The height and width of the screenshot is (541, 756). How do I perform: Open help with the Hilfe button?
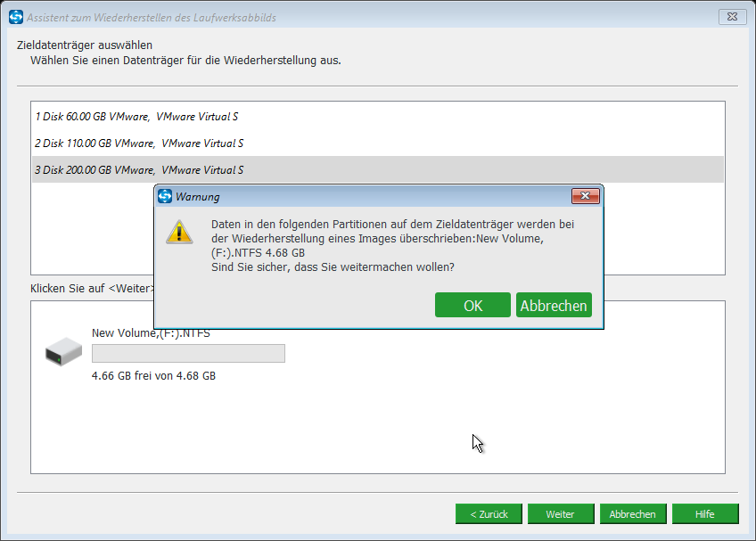point(705,514)
